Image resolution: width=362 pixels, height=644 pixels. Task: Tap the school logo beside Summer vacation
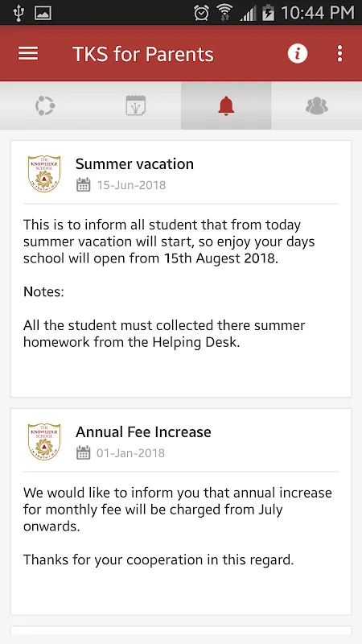point(44,173)
